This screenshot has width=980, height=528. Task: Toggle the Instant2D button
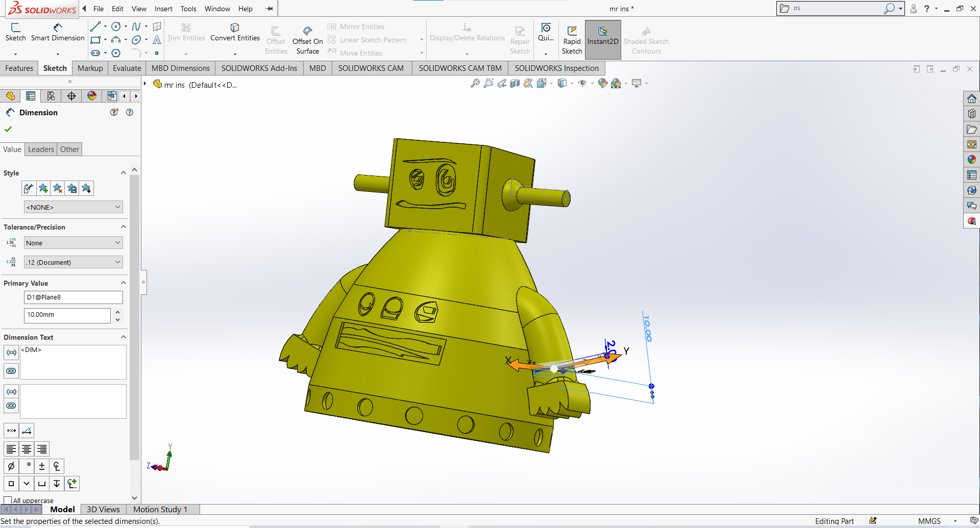(603, 39)
